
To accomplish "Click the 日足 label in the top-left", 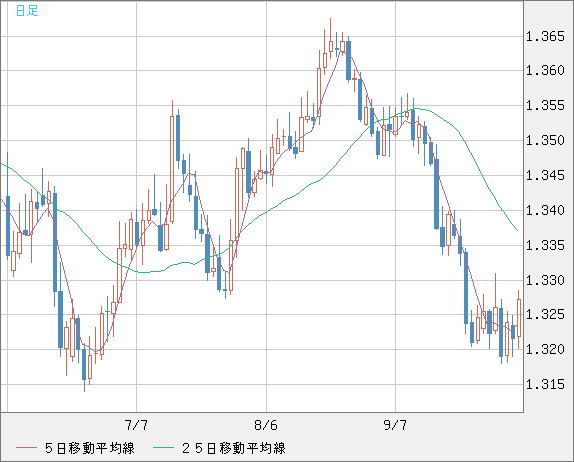I will (x=27, y=11).
